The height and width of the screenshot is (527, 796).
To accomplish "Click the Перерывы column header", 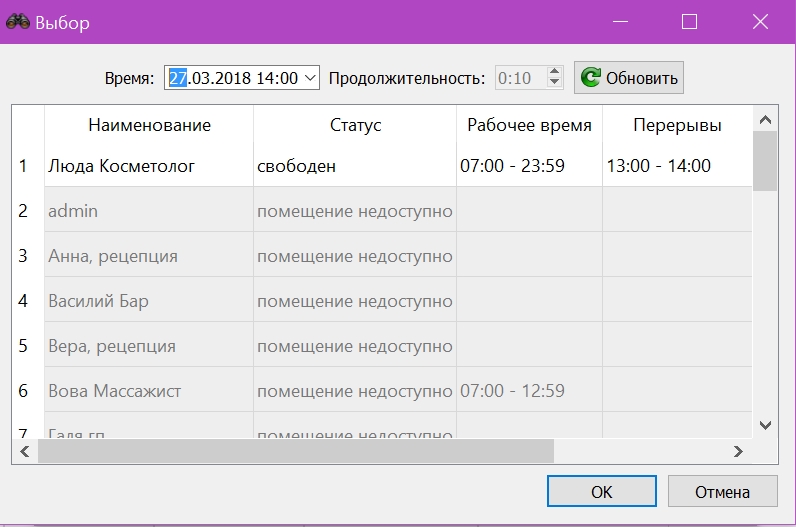I will tap(677, 125).
